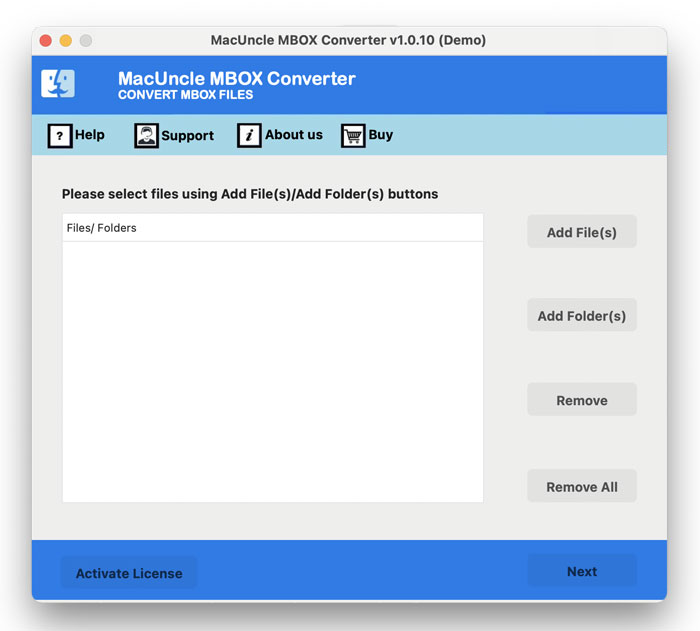Viewport: 700px width, 631px height.
Task: Click inside the empty file list area
Action: pyautogui.click(x=272, y=370)
